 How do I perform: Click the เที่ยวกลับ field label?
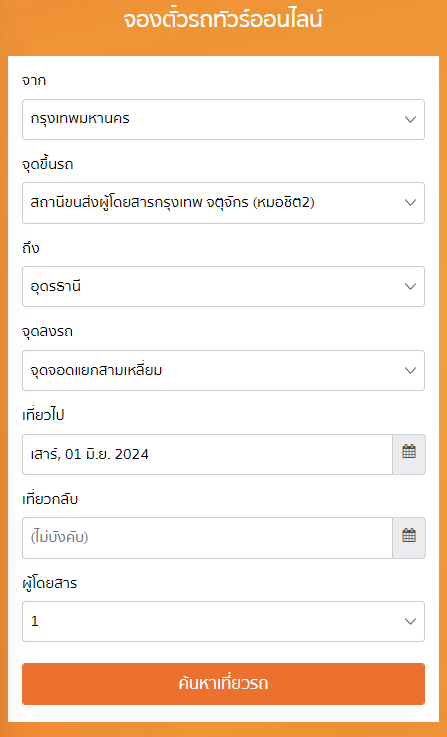click(x=50, y=499)
